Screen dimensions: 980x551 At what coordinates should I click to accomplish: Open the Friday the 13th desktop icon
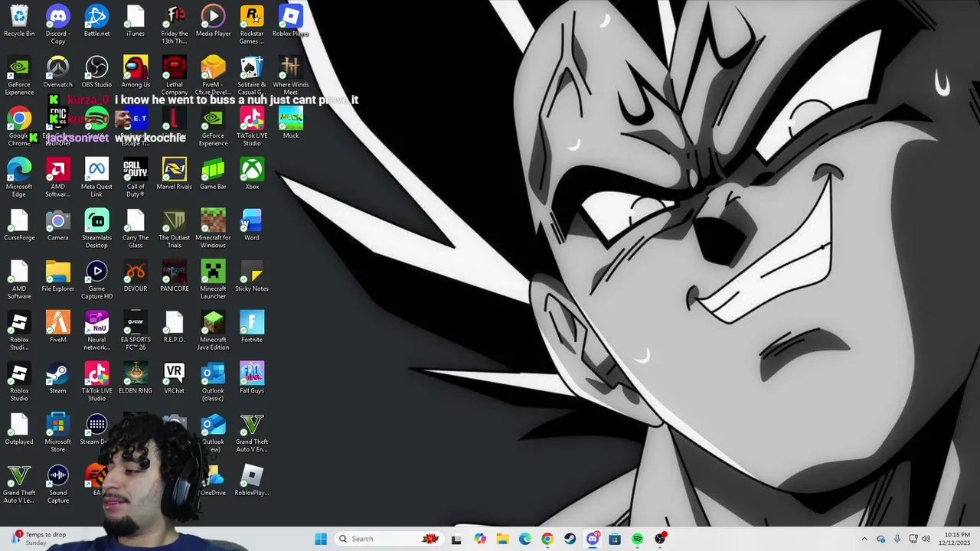175,24
